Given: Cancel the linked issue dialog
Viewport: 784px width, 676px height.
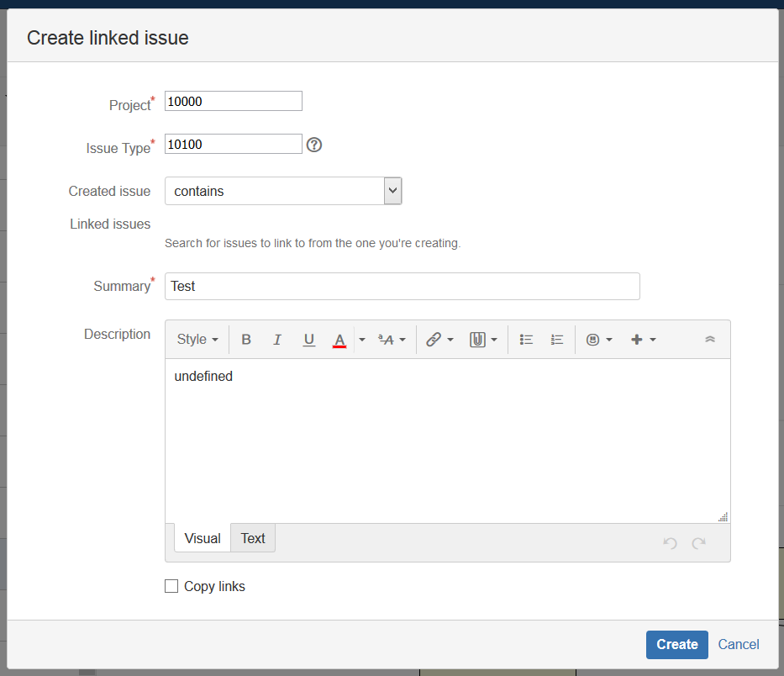Looking at the screenshot, I should (739, 645).
